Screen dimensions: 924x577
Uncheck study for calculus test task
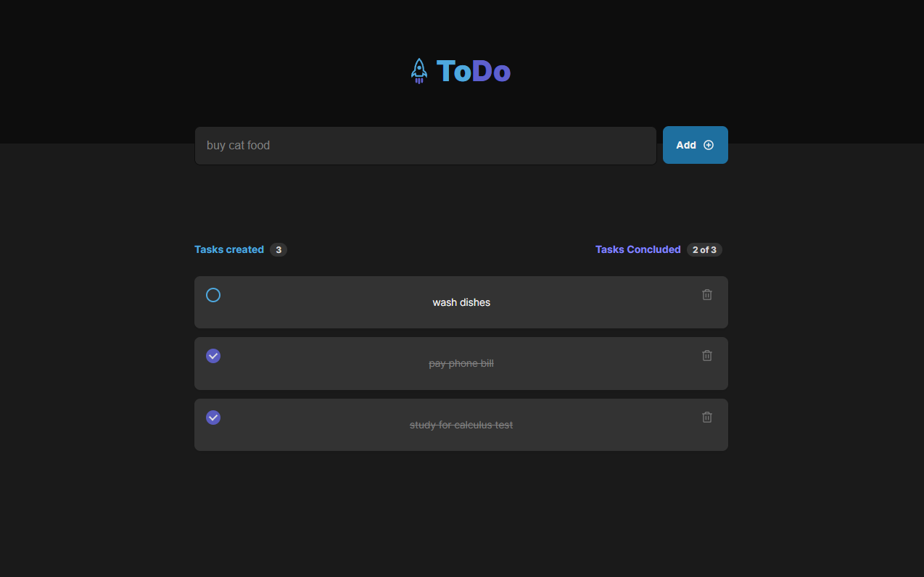click(213, 418)
